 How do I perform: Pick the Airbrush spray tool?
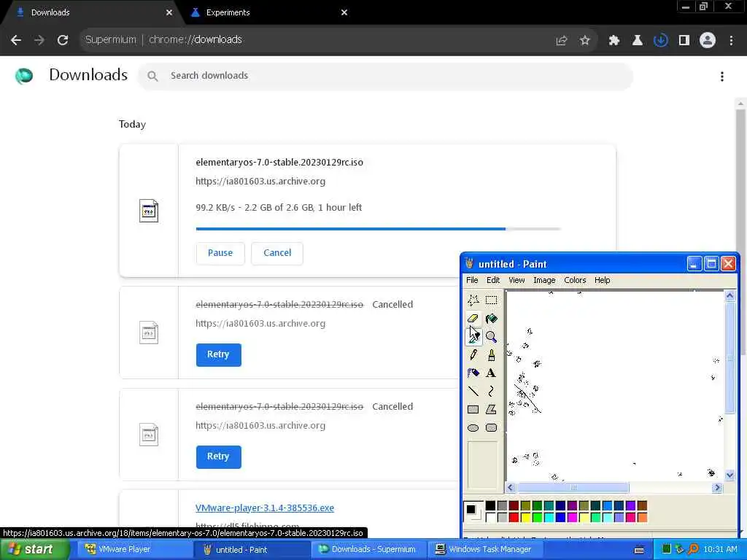tap(473, 373)
